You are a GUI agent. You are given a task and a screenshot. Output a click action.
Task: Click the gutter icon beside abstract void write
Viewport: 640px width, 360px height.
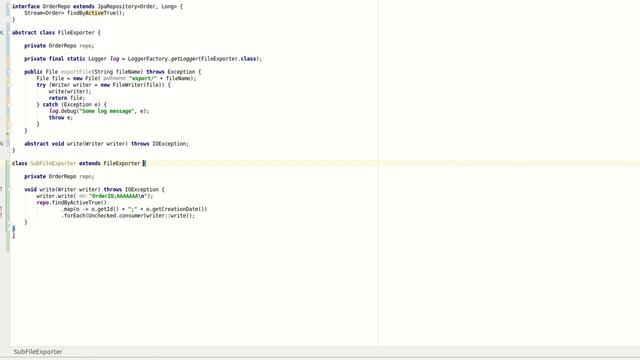point(2,143)
